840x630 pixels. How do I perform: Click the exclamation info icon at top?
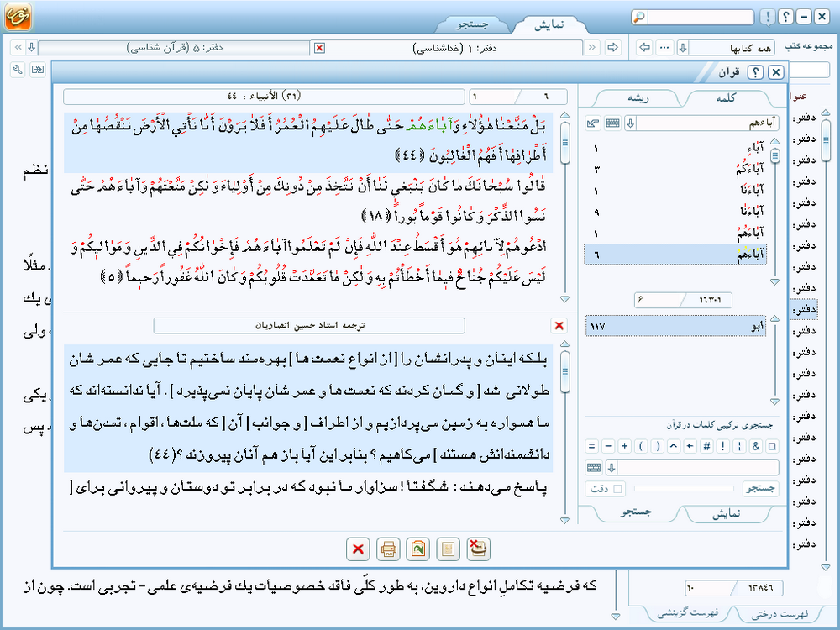click(768, 17)
